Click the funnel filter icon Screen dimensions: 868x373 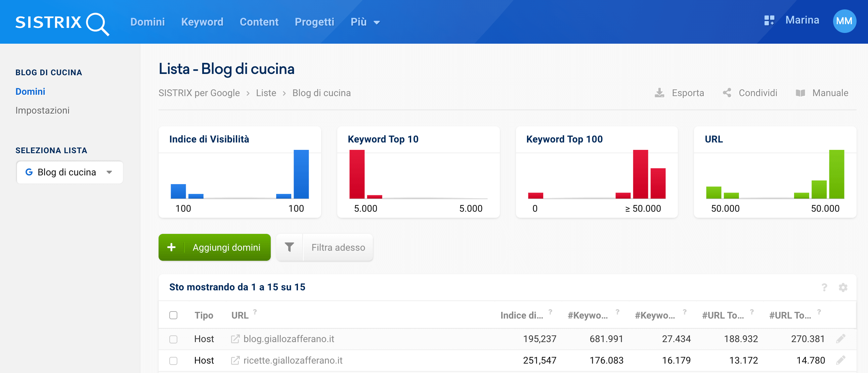click(x=289, y=247)
